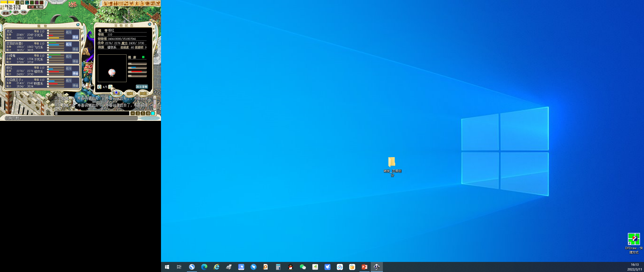Open the name card icon in top toolbar

pos(121,3)
